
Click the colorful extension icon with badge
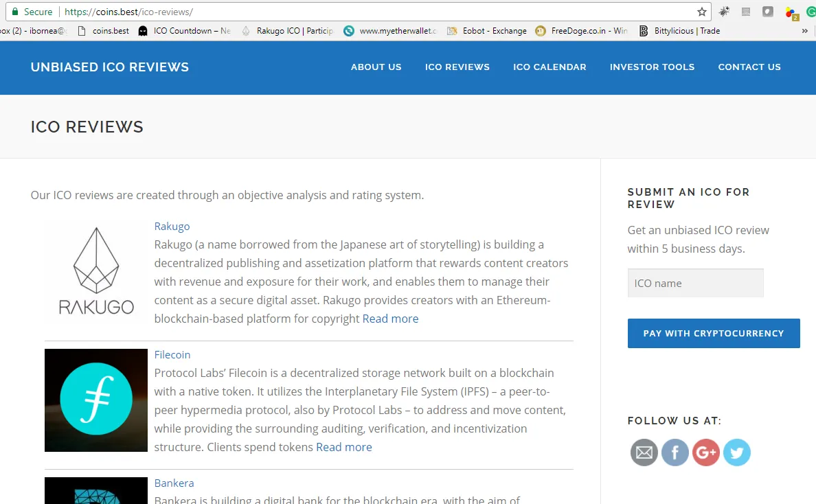coord(792,14)
